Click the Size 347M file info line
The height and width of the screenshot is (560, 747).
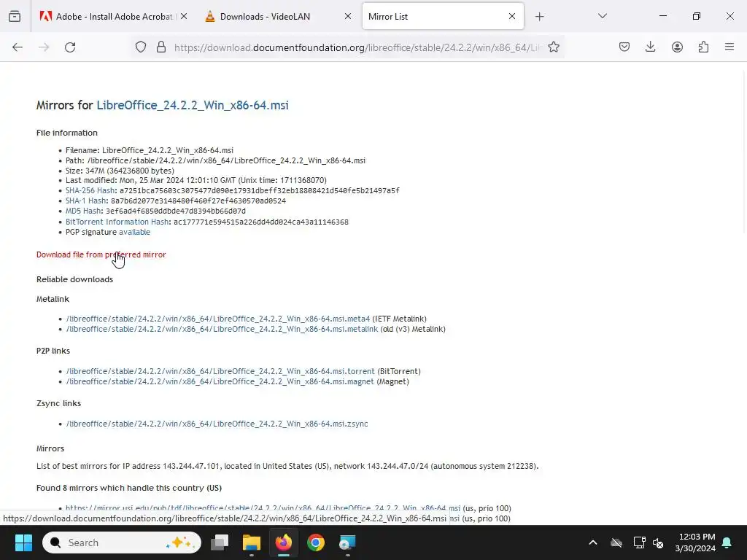coord(120,171)
